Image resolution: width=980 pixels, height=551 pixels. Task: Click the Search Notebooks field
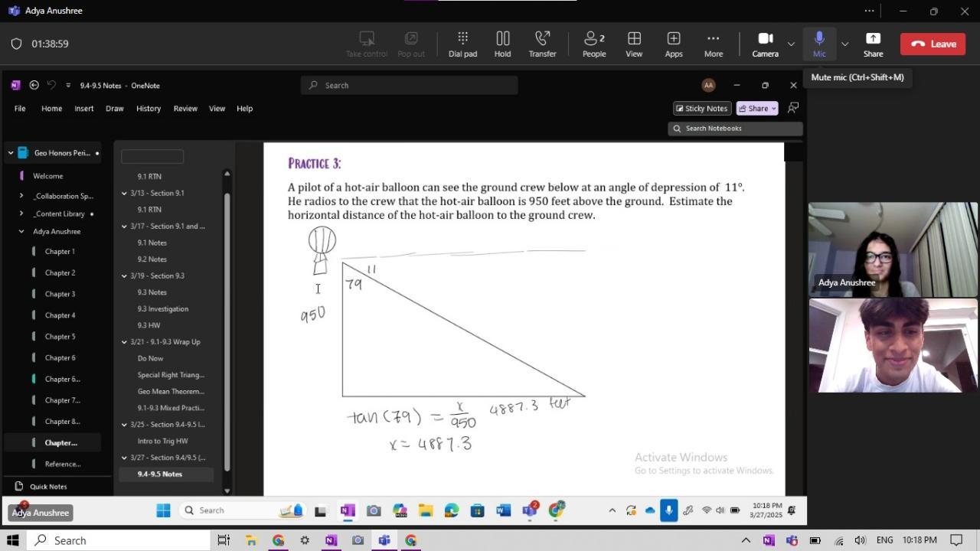click(735, 129)
